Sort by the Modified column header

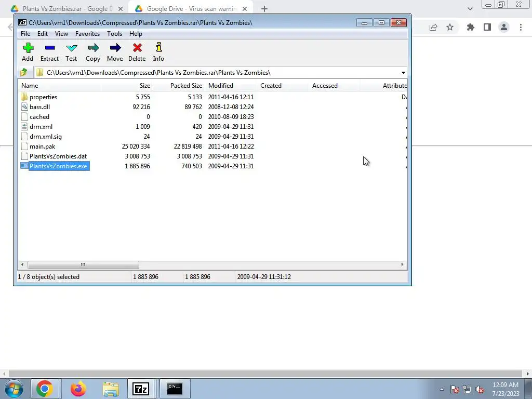tap(231, 86)
